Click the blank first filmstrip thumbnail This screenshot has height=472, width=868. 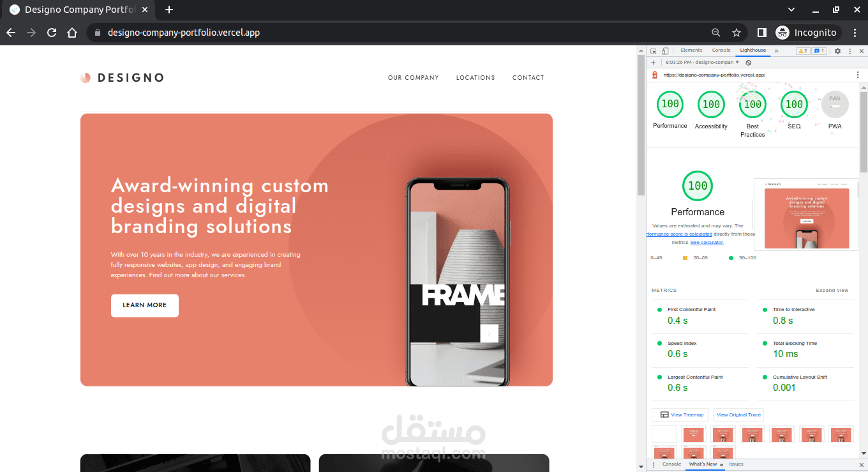click(664, 434)
